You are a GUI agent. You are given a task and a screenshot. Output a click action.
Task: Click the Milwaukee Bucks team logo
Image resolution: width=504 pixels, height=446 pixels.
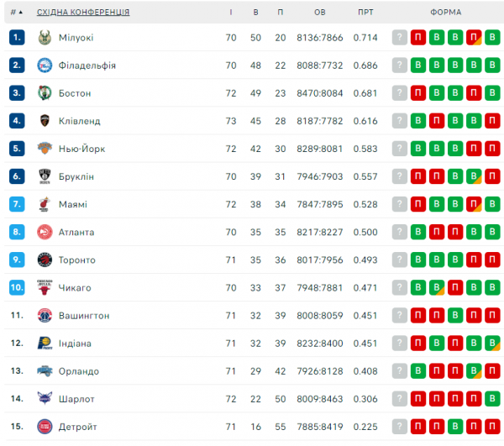coord(45,38)
